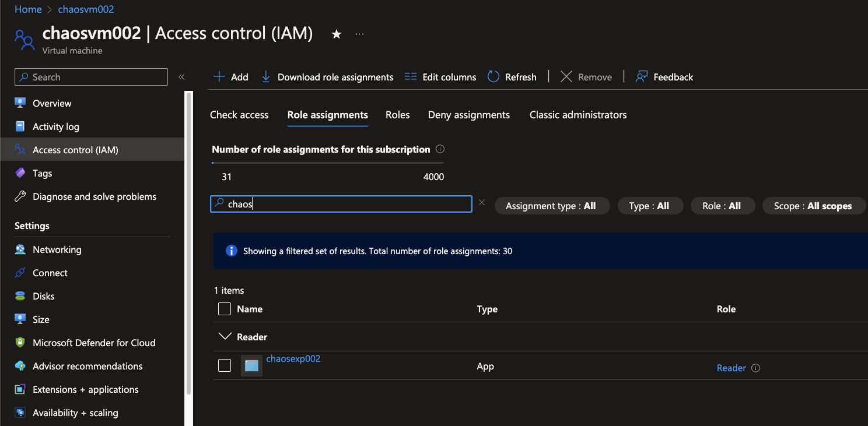Click the wrench icon for Diagnose and solve problems
This screenshot has height=426, width=868.
20,196
